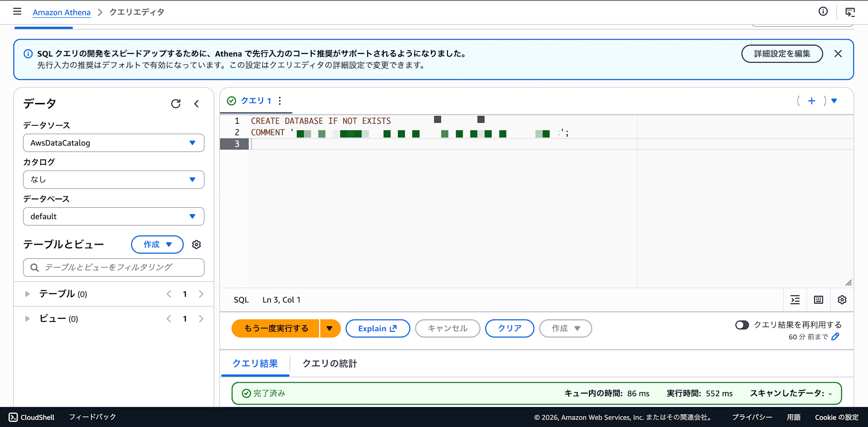This screenshot has height=427, width=868.
Task: Open run options arrow next to もう一度実行する
Action: pos(330,328)
